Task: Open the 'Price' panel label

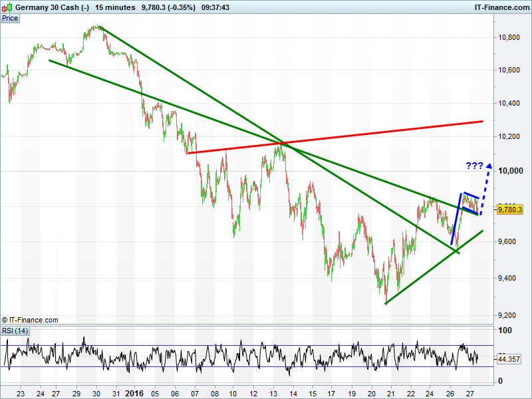Action: pos(10,18)
